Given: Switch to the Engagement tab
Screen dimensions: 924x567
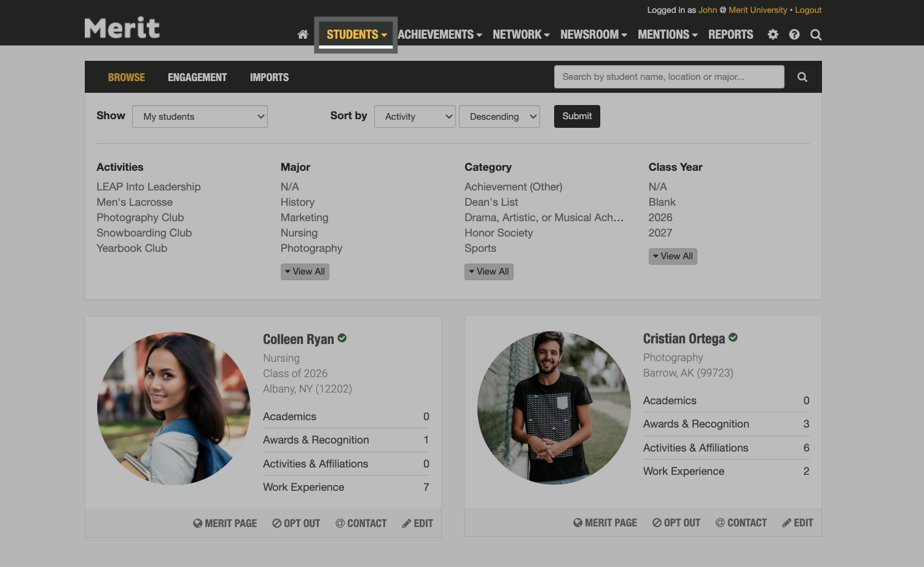Looking at the screenshot, I should pos(197,77).
